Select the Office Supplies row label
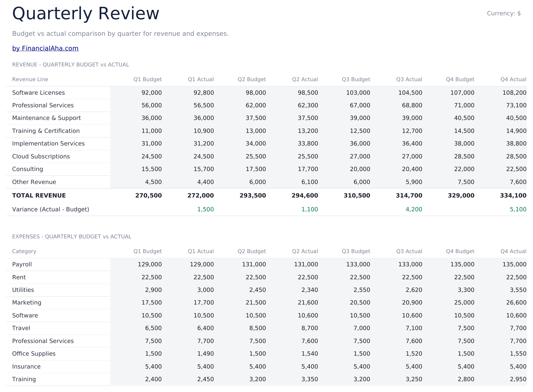The height and width of the screenshot is (392, 533). (x=34, y=354)
